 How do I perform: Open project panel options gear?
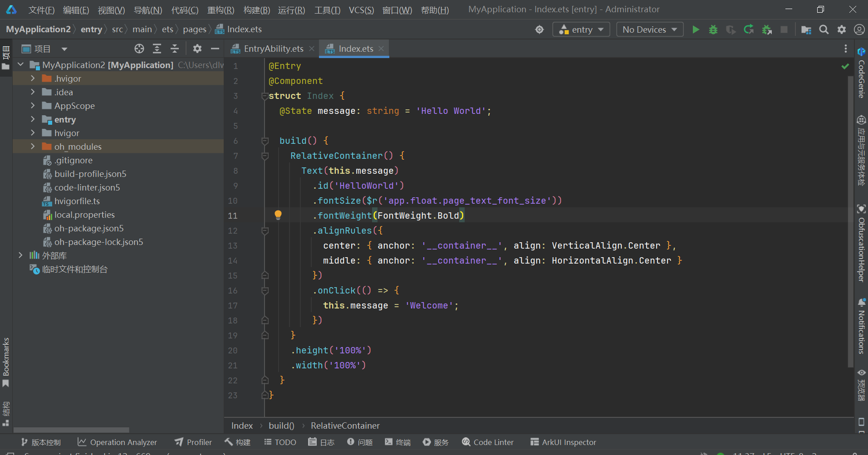[197, 49]
